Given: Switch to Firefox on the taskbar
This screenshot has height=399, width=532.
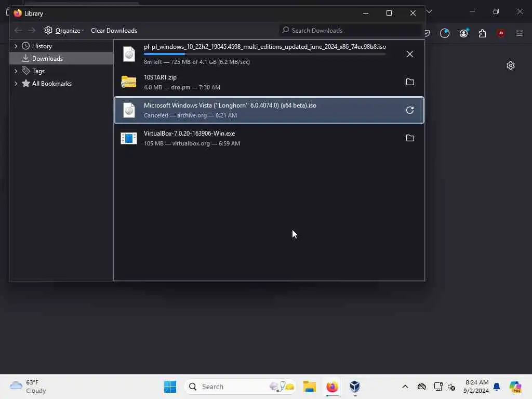Looking at the screenshot, I should click(x=332, y=387).
